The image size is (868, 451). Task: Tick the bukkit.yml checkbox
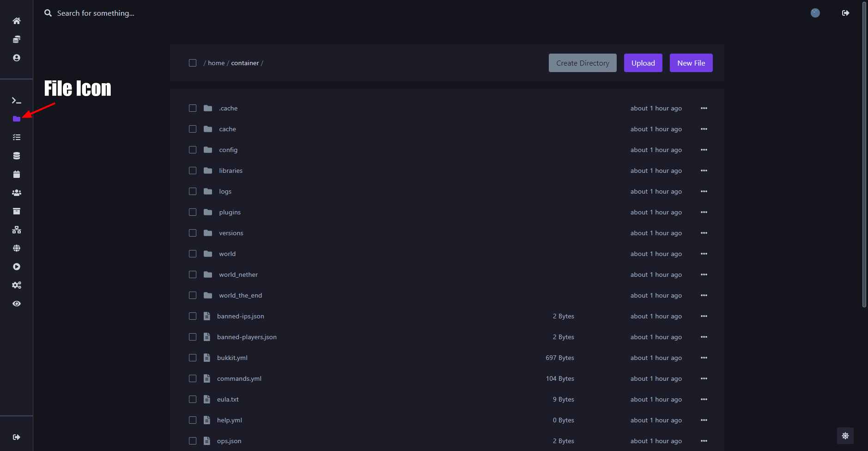193,358
